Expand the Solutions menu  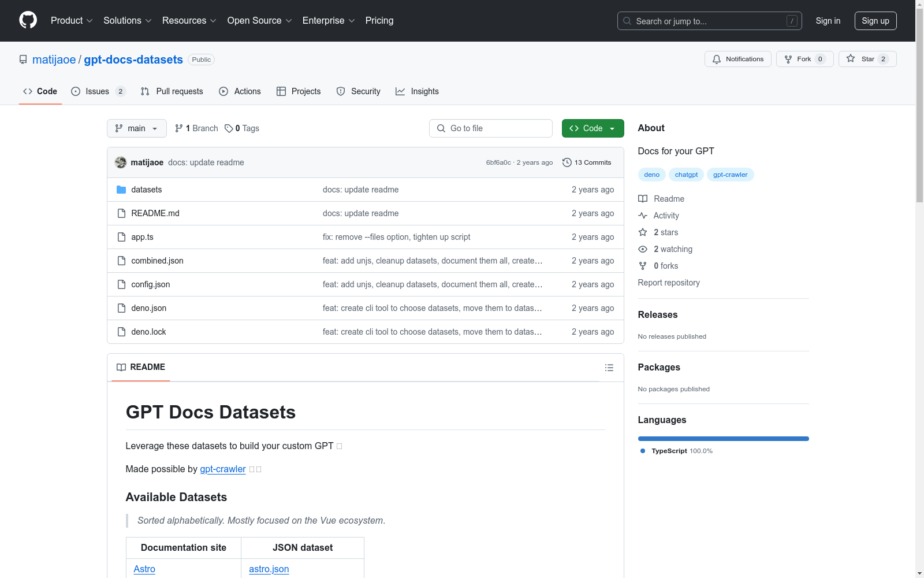pos(128,20)
